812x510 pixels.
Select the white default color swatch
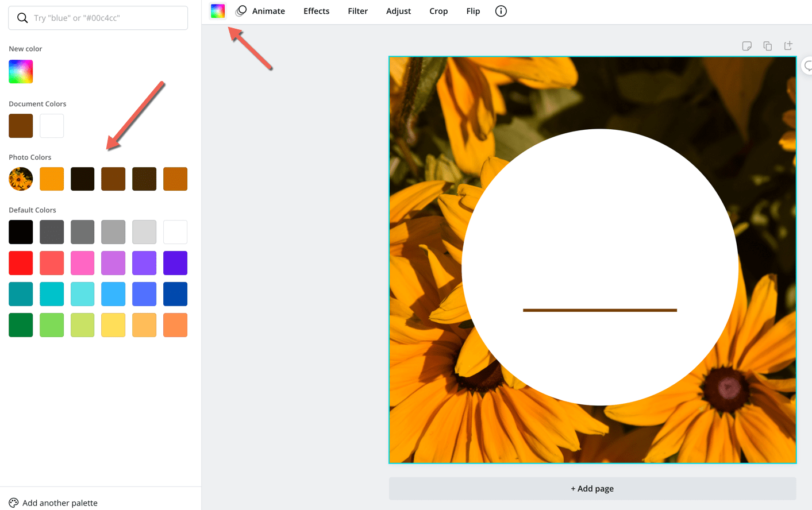[x=175, y=232]
